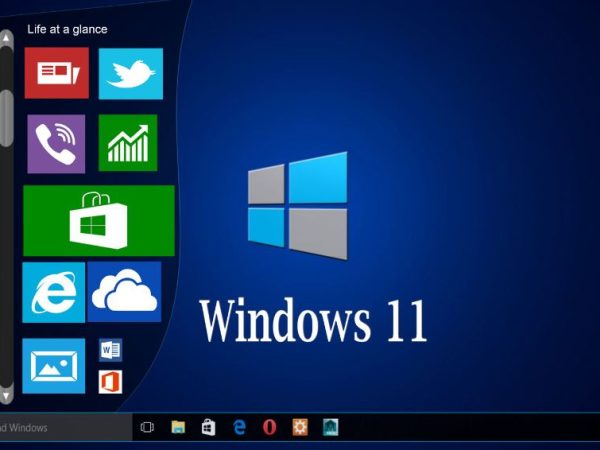Launch the small Office tile

110,382
